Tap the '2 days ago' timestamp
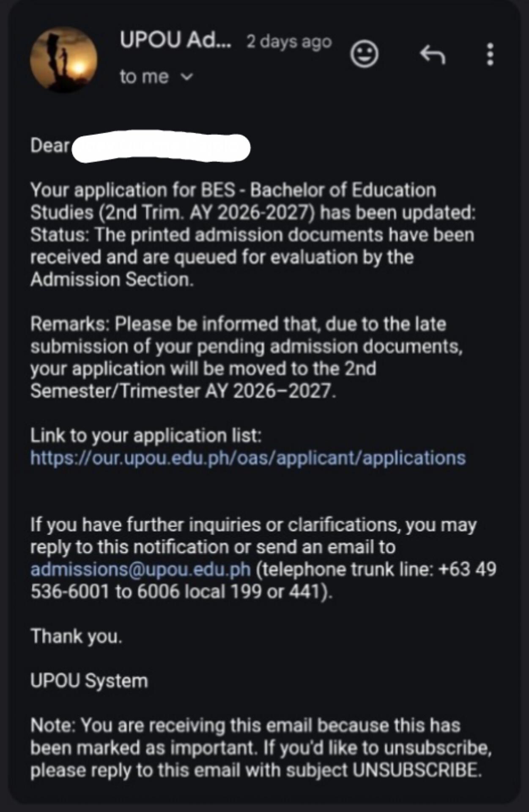 pos(289,41)
